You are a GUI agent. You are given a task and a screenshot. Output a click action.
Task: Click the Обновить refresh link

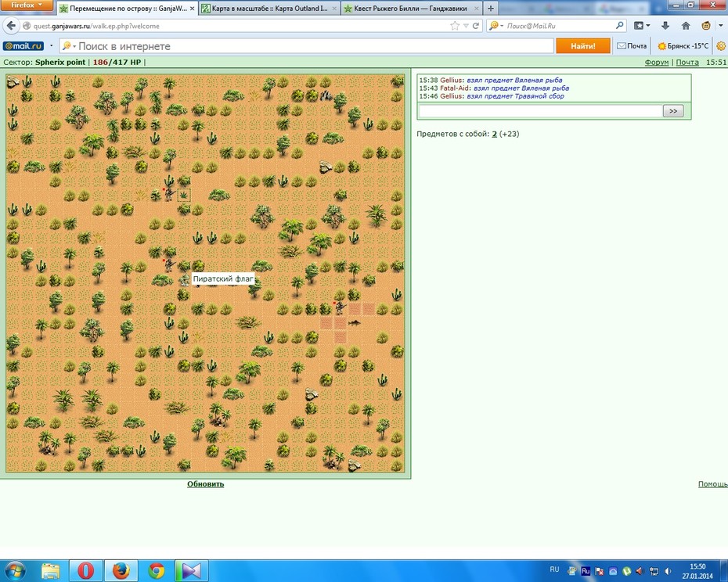205,484
